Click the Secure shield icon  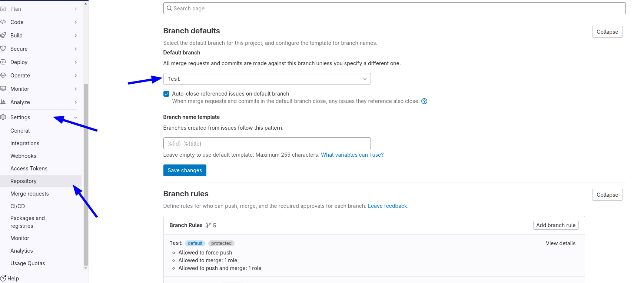click(3, 49)
